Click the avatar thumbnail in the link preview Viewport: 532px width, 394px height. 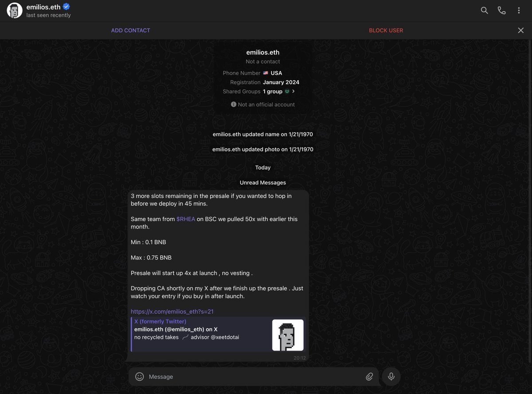point(288,335)
